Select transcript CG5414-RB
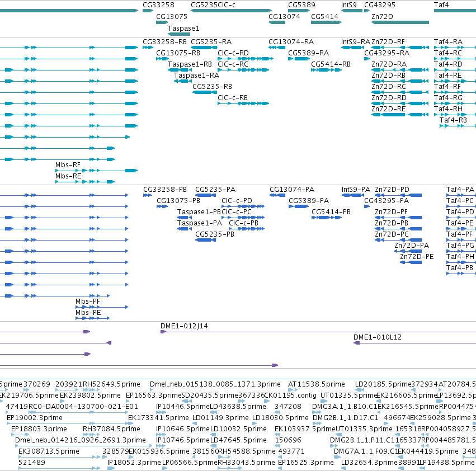Viewport: 476px width, 471px height. point(326,70)
